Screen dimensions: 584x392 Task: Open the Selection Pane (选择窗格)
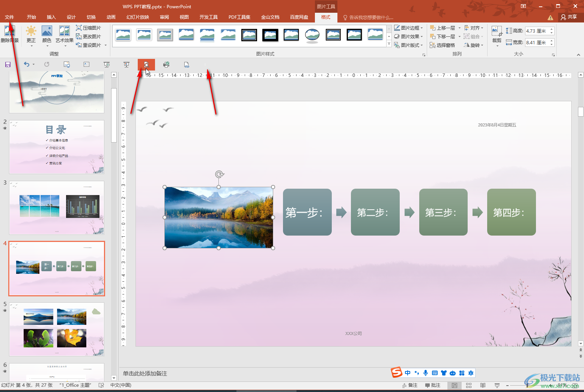coord(443,45)
